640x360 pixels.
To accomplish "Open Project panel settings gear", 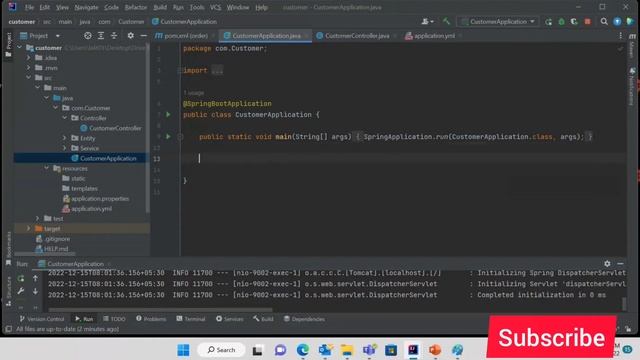I will 131,36.
